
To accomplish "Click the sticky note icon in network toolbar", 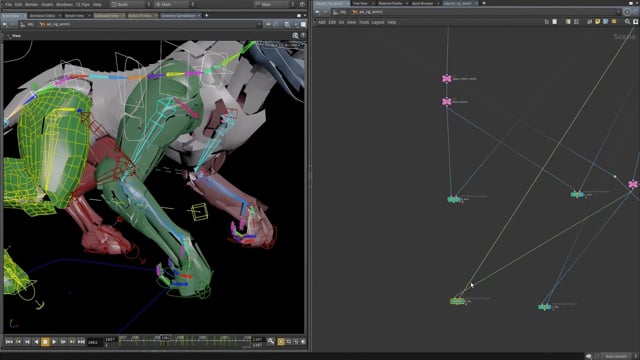I will pyautogui.click(x=598, y=22).
